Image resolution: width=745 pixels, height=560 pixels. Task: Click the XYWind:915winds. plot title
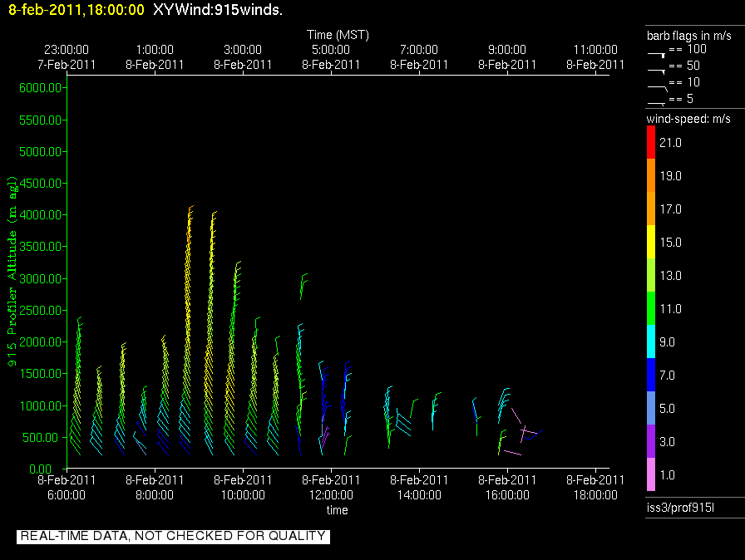click(x=219, y=11)
